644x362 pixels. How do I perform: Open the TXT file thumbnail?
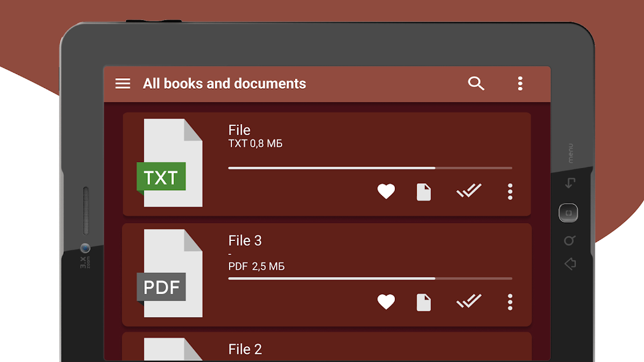(x=170, y=163)
